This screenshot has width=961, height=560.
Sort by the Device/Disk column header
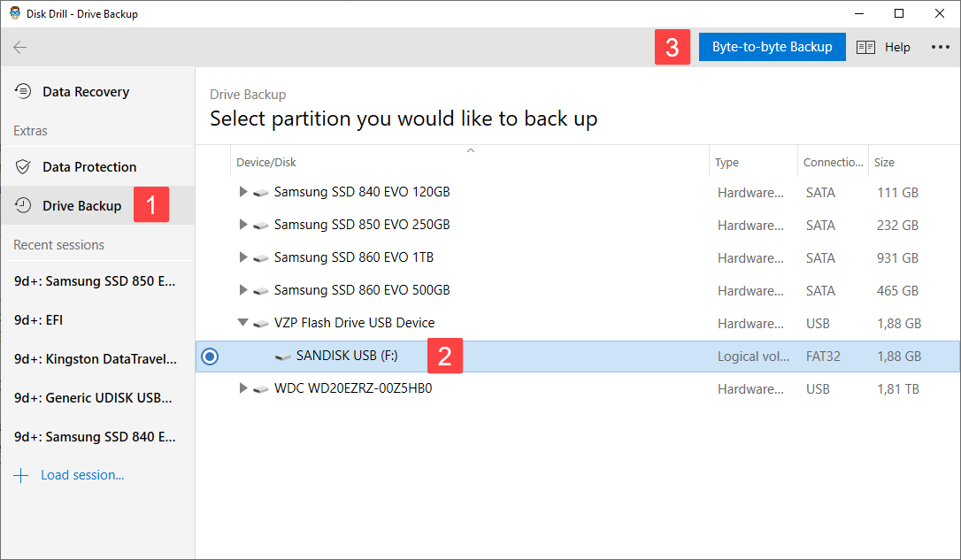tap(266, 163)
